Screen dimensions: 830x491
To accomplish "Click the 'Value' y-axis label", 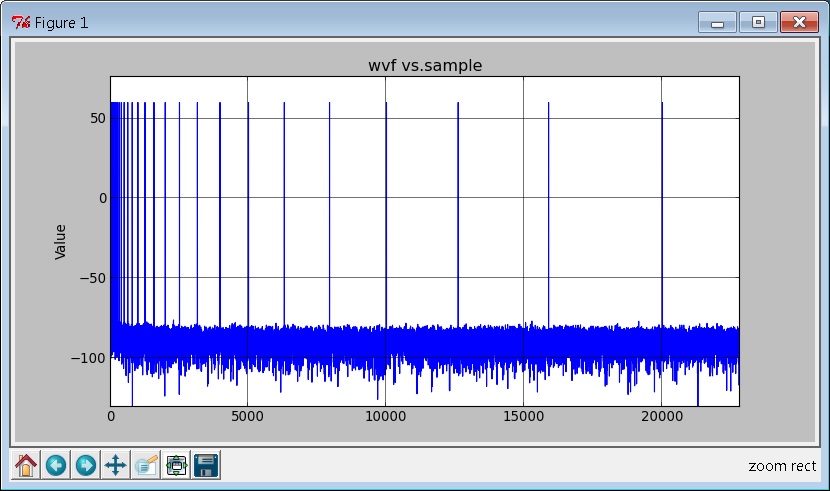I will (60, 242).
